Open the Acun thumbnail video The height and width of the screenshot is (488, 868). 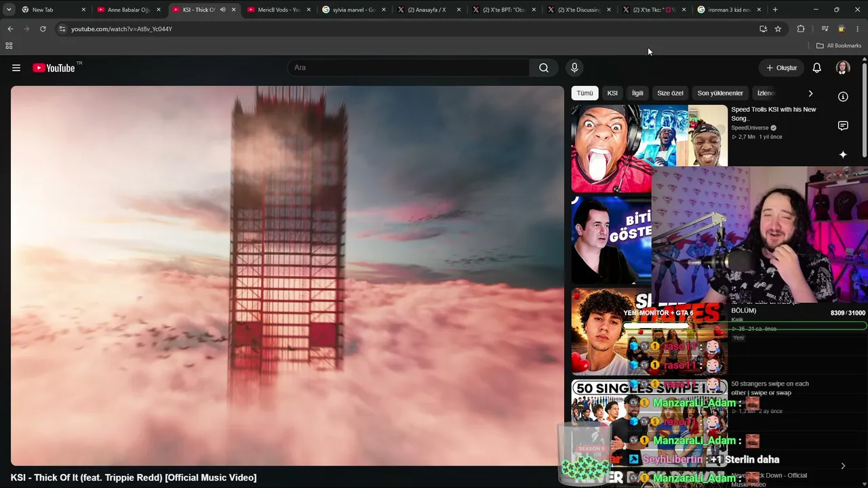[611, 240]
